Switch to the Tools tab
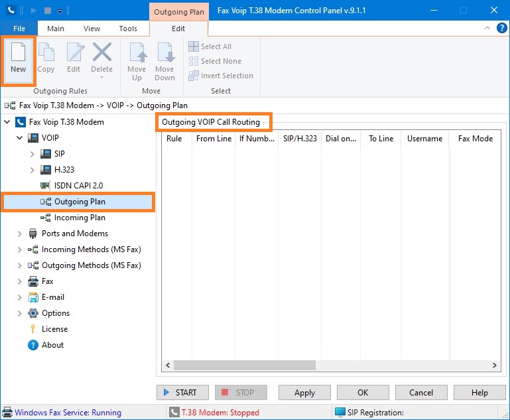This screenshot has width=510, height=420. [x=128, y=29]
